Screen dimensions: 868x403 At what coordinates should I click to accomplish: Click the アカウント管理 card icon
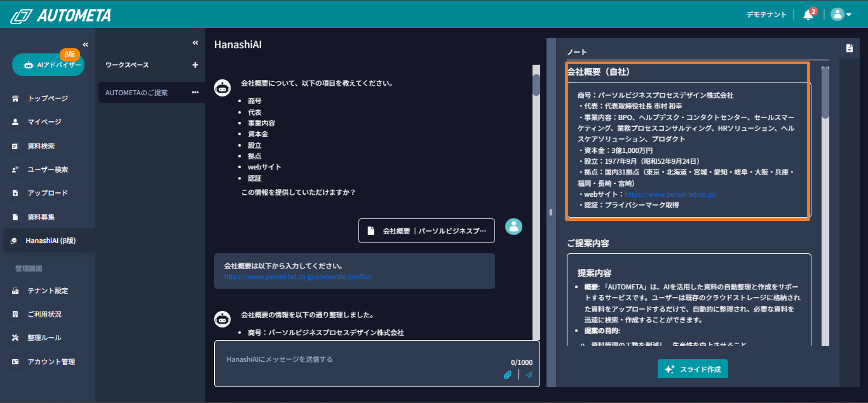(15, 361)
